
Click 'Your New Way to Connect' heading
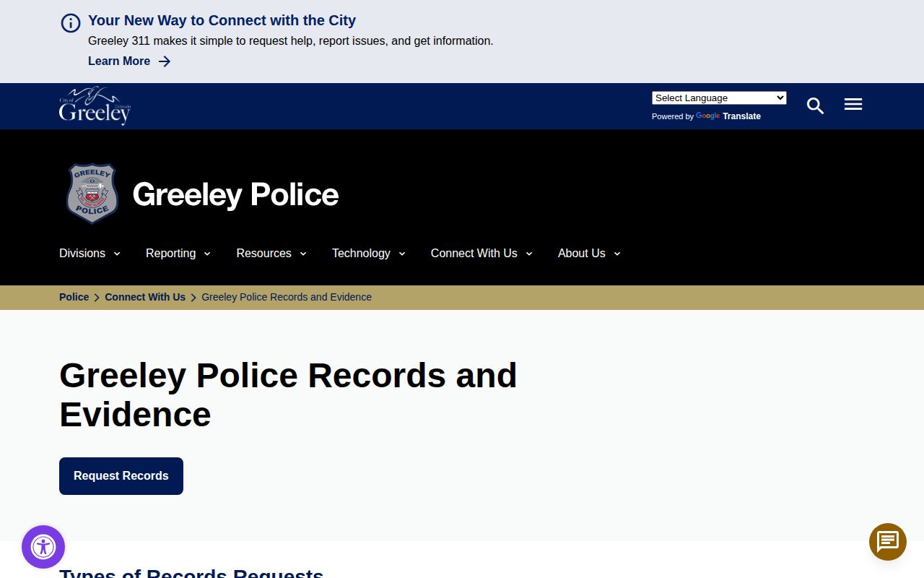[x=222, y=20]
